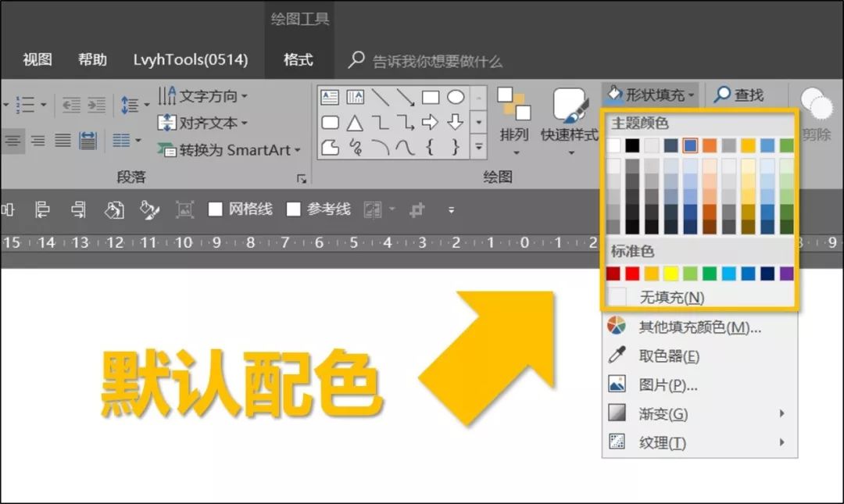Pick the standard yellow color swatch
844x504 pixels.
point(671,273)
